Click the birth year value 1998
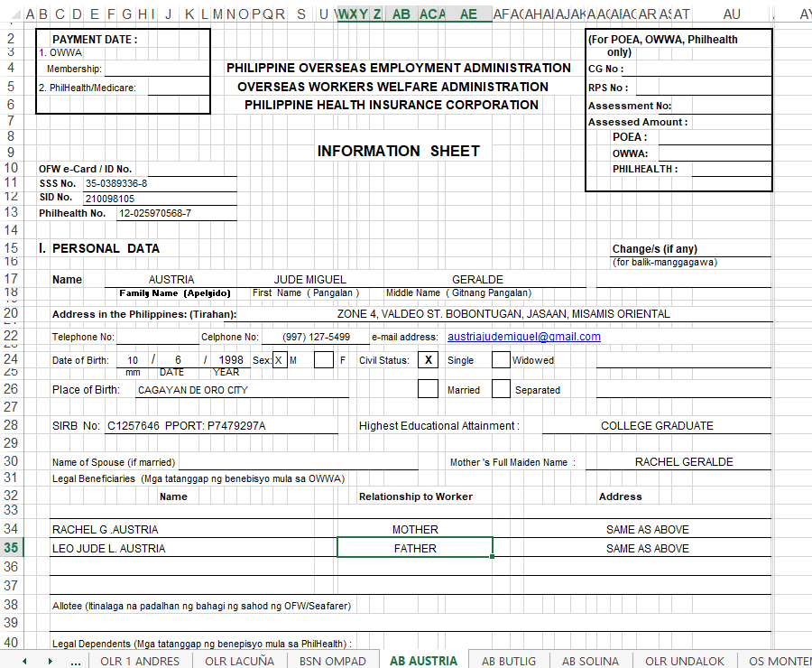The height and width of the screenshot is (668, 812). pyautogui.click(x=230, y=360)
